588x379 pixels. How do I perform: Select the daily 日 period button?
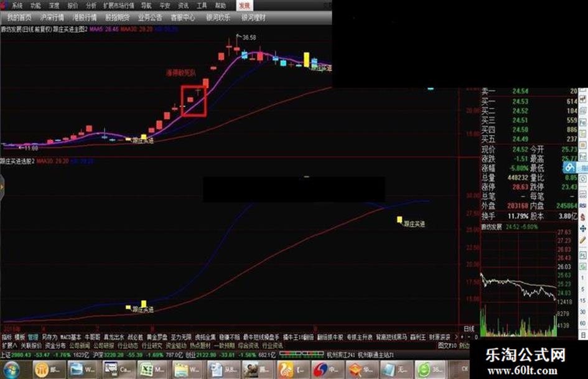pyautogui.click(x=582, y=334)
